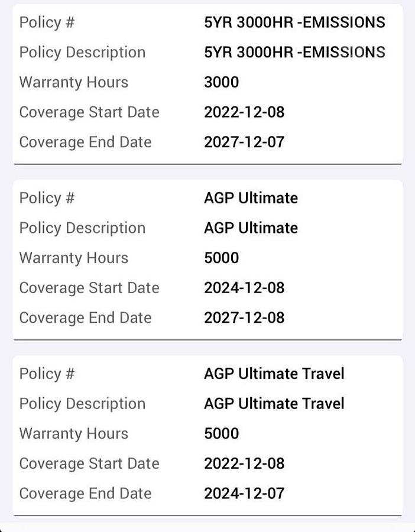Select the emissions card's Policy Description value
The image size is (415, 532).
pos(294,52)
